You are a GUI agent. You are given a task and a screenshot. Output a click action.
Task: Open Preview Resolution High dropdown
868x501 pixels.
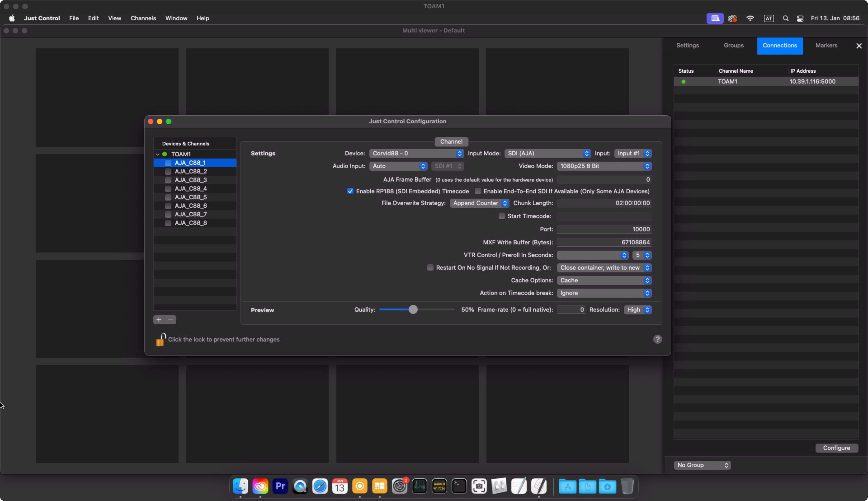point(638,310)
